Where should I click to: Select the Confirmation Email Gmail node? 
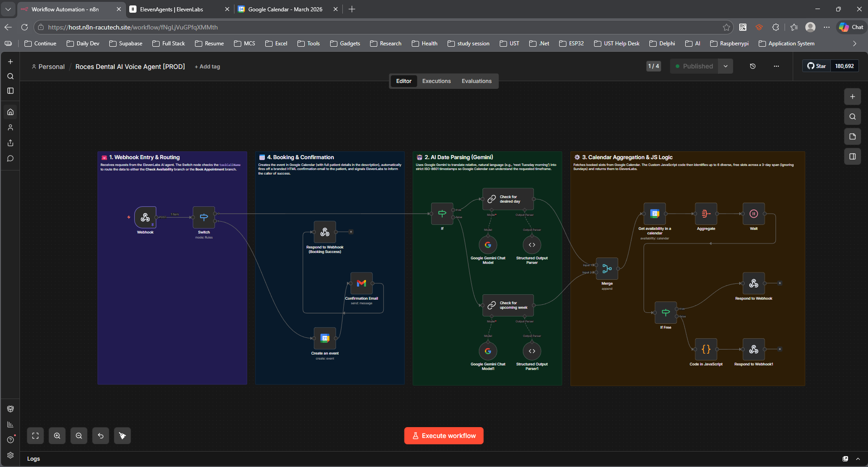click(x=361, y=283)
